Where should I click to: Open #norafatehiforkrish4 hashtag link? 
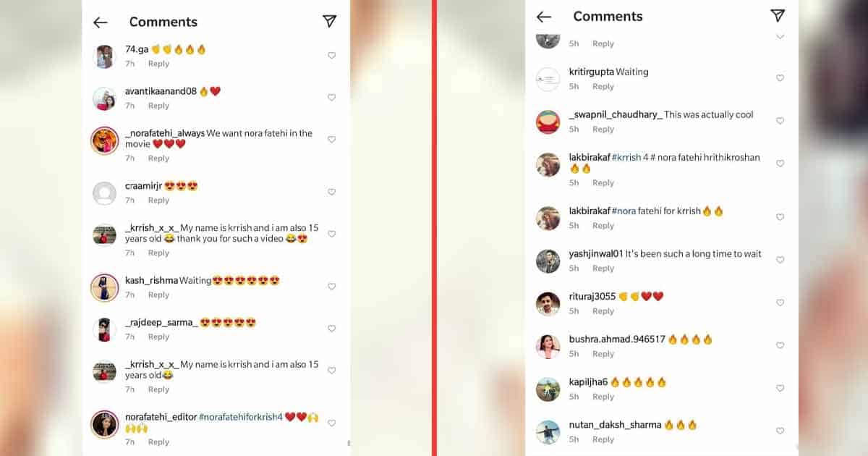241,417
